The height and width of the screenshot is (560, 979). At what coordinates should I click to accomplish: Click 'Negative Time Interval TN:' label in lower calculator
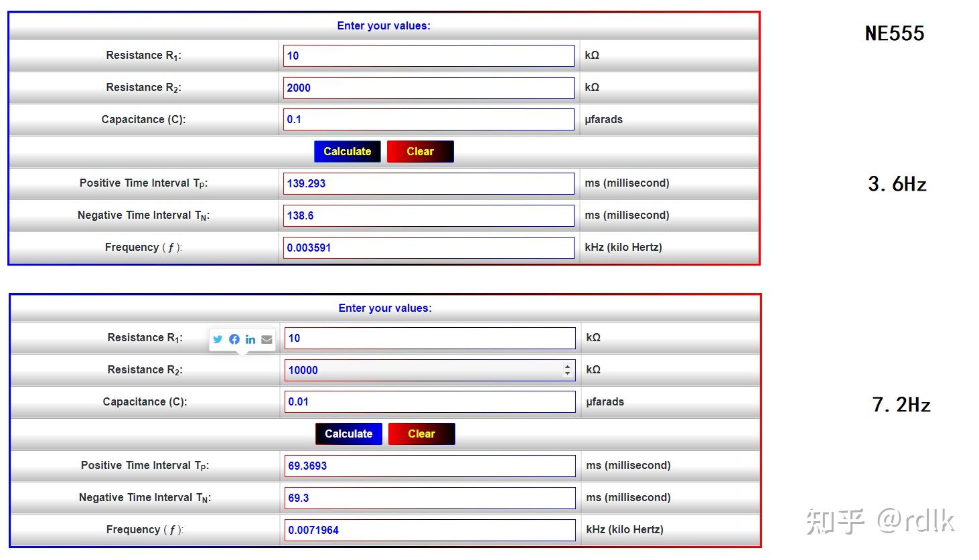tap(145, 498)
